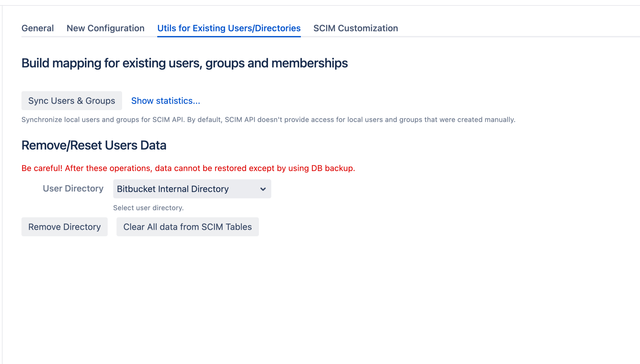This screenshot has width=640, height=364.
Task: Click the red Be careful warning text
Action: point(188,168)
